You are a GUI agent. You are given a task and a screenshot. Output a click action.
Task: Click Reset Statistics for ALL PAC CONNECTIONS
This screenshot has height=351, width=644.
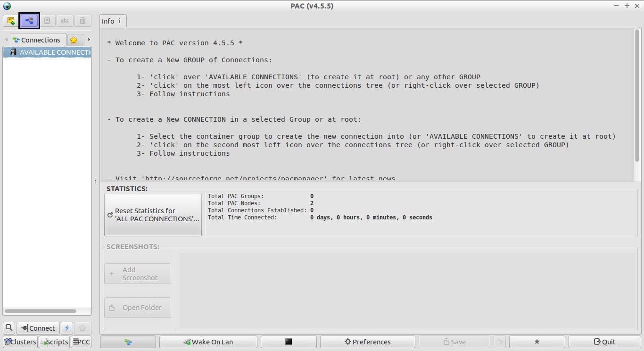point(153,215)
